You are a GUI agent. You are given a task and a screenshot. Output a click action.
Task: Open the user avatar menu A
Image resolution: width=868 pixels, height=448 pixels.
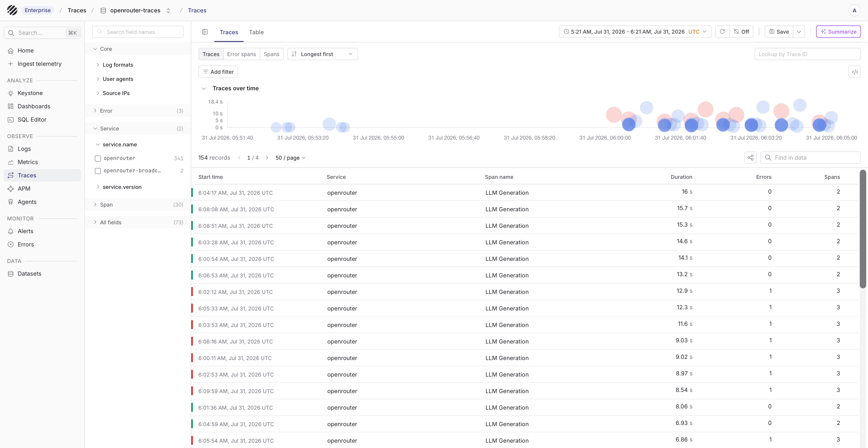tap(854, 10)
